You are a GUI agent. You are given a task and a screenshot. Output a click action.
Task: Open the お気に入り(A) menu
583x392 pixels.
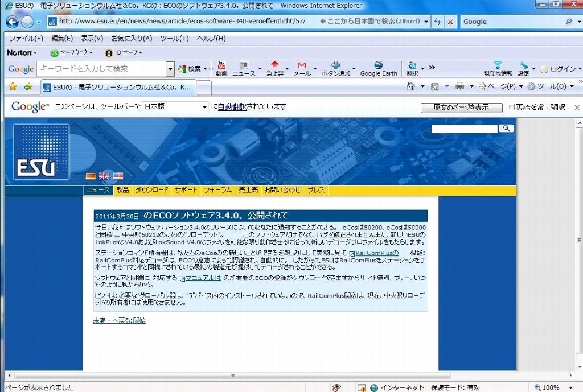[x=132, y=38]
